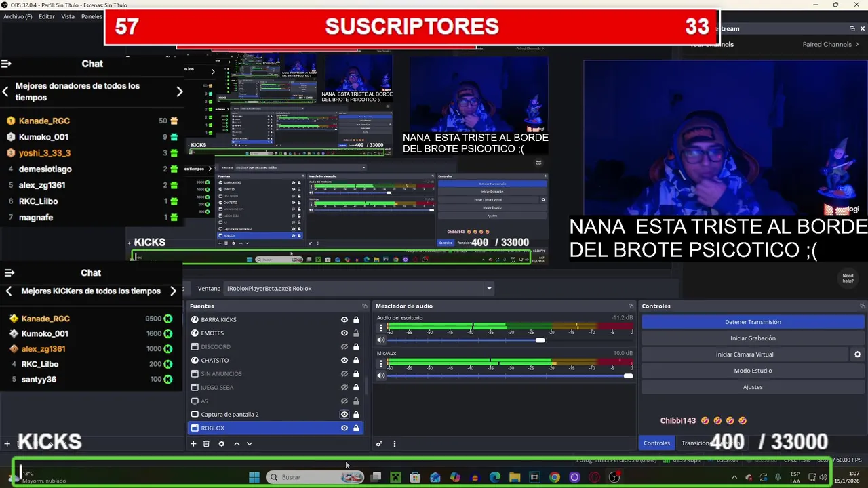Move selected source up in Fuentes

(237, 444)
